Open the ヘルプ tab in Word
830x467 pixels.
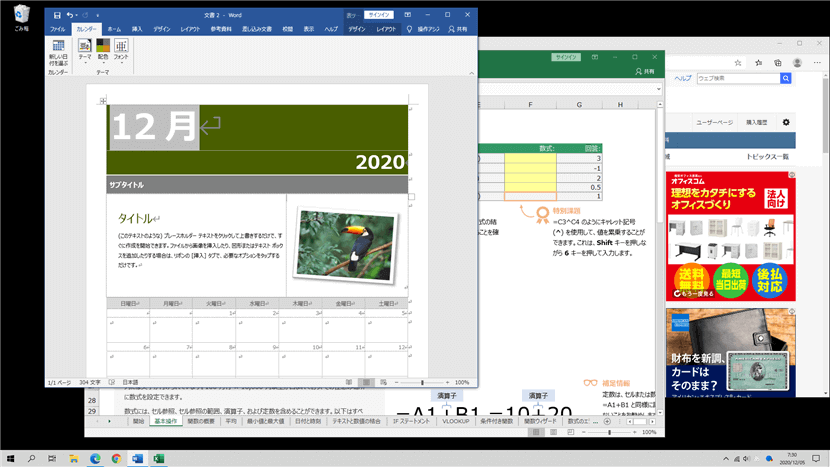(x=331, y=29)
